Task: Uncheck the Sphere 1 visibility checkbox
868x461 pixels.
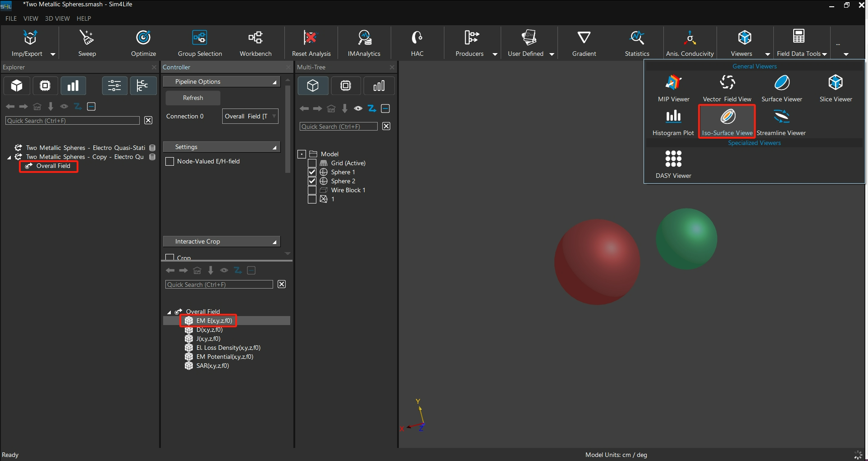Action: (312, 172)
